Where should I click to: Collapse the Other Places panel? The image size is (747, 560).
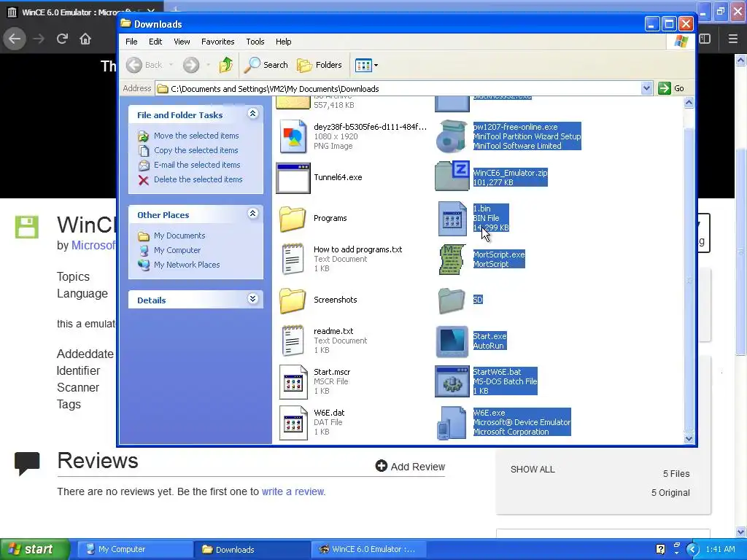pos(252,214)
